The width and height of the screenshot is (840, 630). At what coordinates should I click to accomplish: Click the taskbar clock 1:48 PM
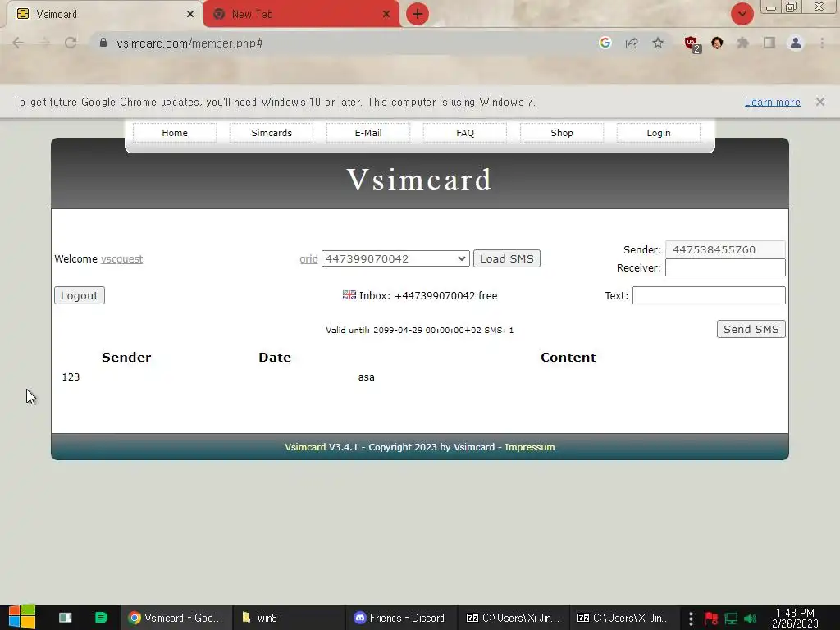[x=795, y=618]
